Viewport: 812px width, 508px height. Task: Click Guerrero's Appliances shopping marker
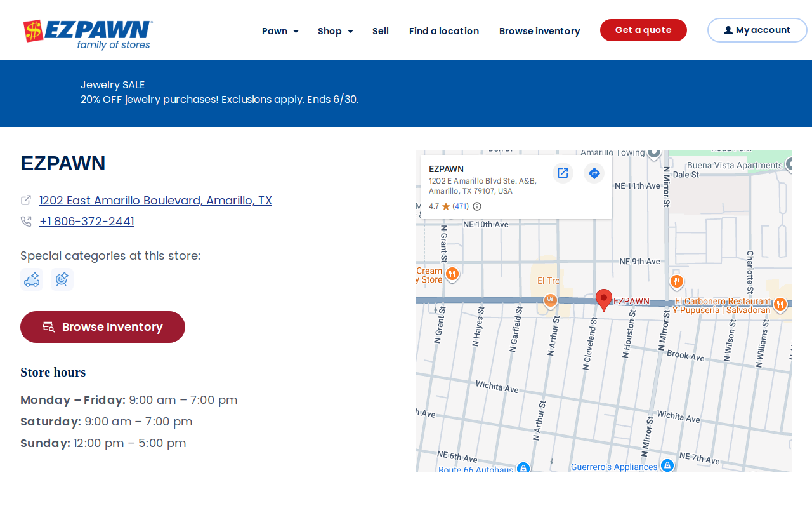click(667, 465)
